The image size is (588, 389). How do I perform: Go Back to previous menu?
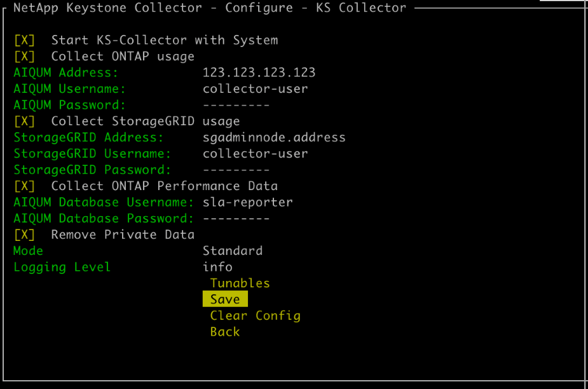tap(225, 332)
